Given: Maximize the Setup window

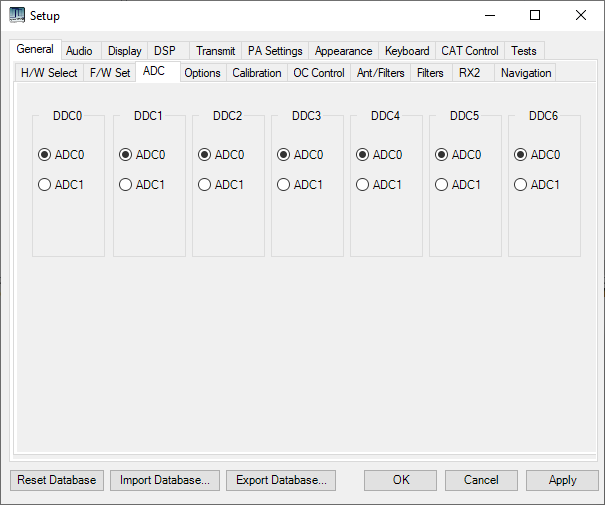Looking at the screenshot, I should (535, 15).
